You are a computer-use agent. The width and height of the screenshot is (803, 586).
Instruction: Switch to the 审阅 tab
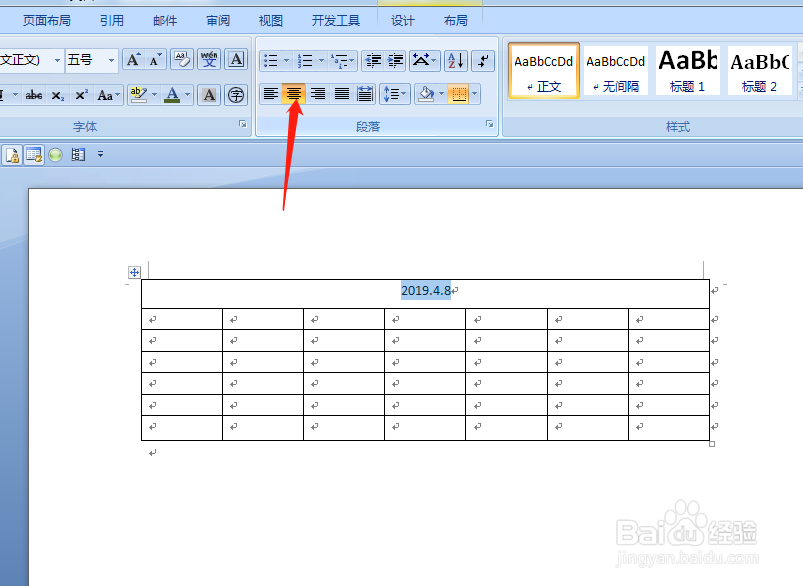point(218,20)
